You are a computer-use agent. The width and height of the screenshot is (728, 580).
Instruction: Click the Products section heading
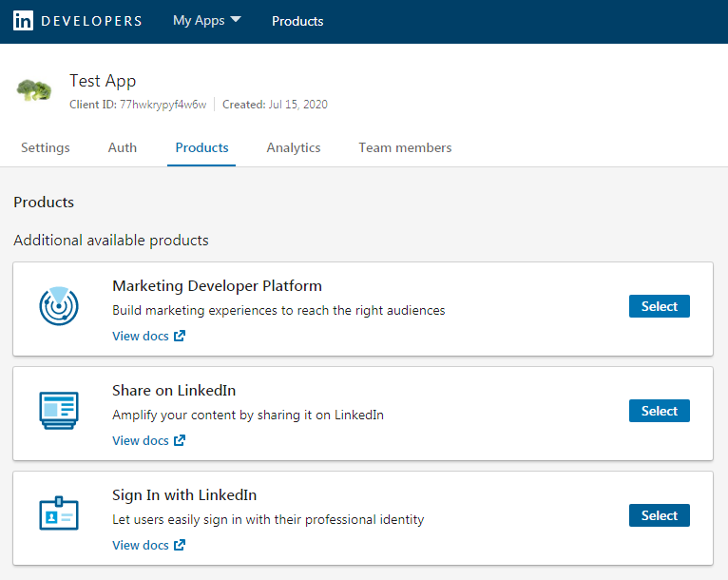coord(44,202)
